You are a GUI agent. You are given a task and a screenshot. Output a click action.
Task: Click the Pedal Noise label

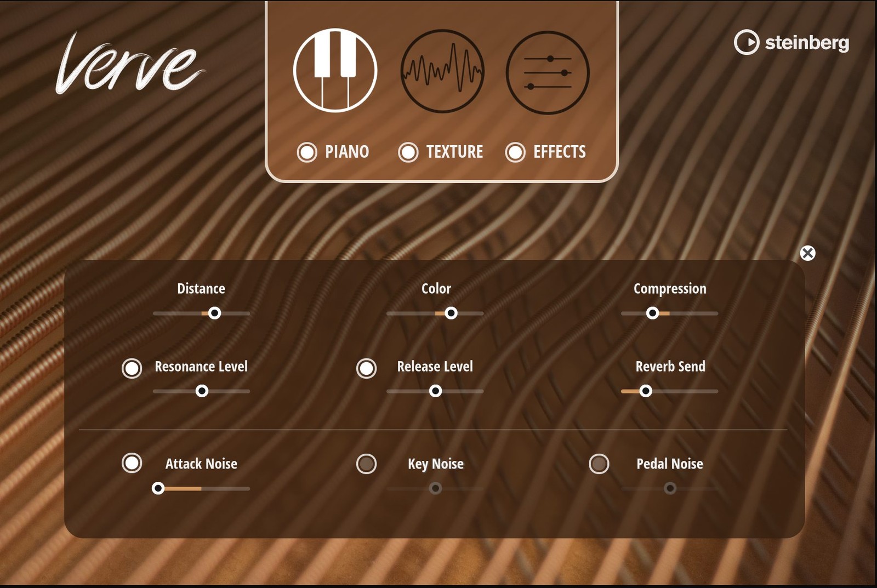(x=670, y=464)
